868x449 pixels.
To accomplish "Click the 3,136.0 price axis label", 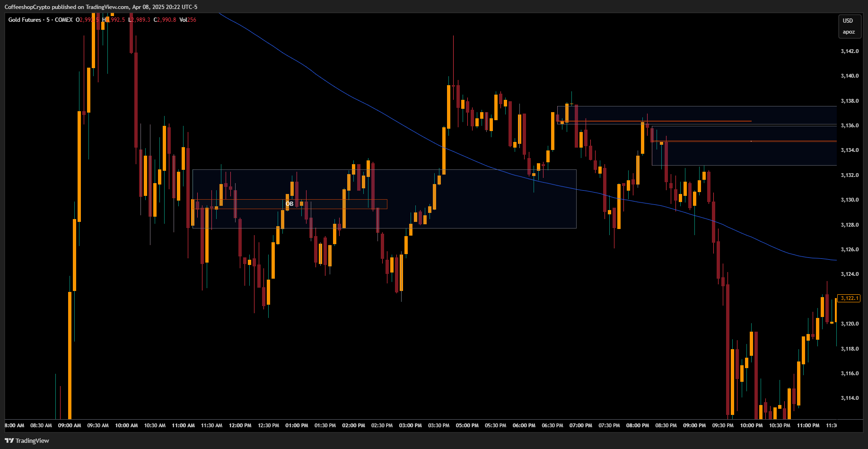I will [850, 125].
